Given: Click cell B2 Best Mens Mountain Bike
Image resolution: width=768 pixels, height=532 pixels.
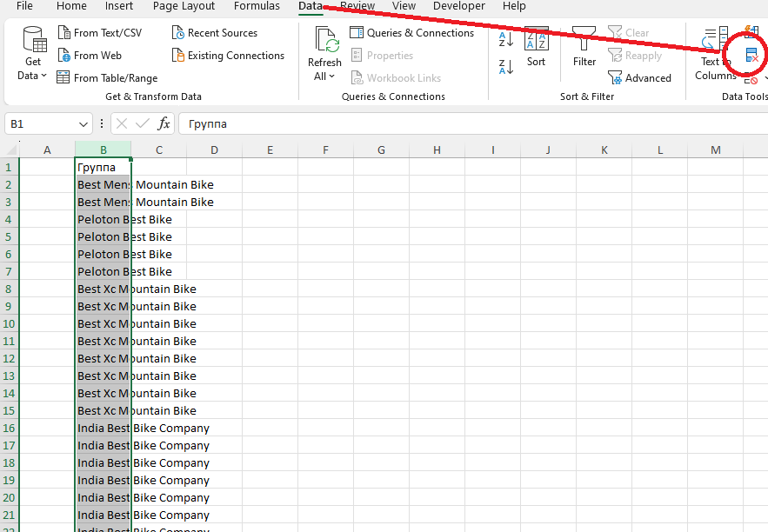Looking at the screenshot, I should coord(103,184).
